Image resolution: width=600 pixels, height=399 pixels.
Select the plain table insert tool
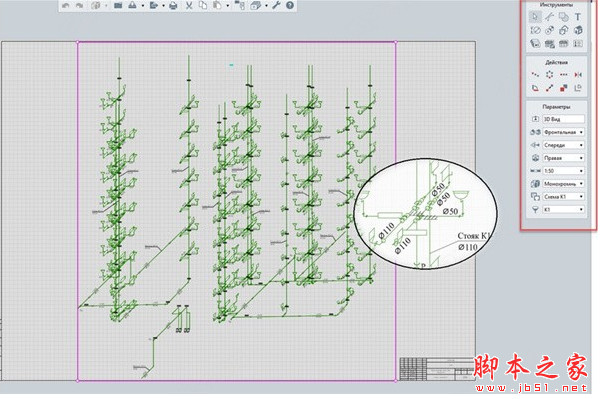pos(563,44)
